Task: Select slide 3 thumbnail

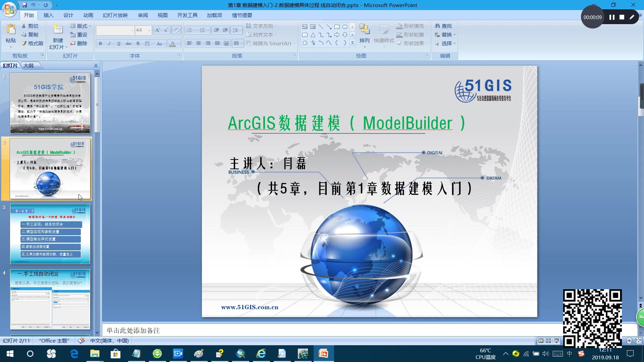Action: coord(50,234)
